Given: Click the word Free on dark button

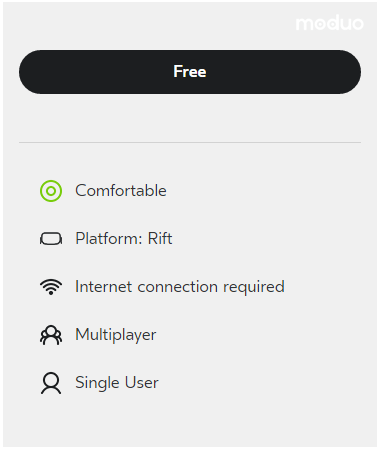Looking at the screenshot, I should coord(190,72).
